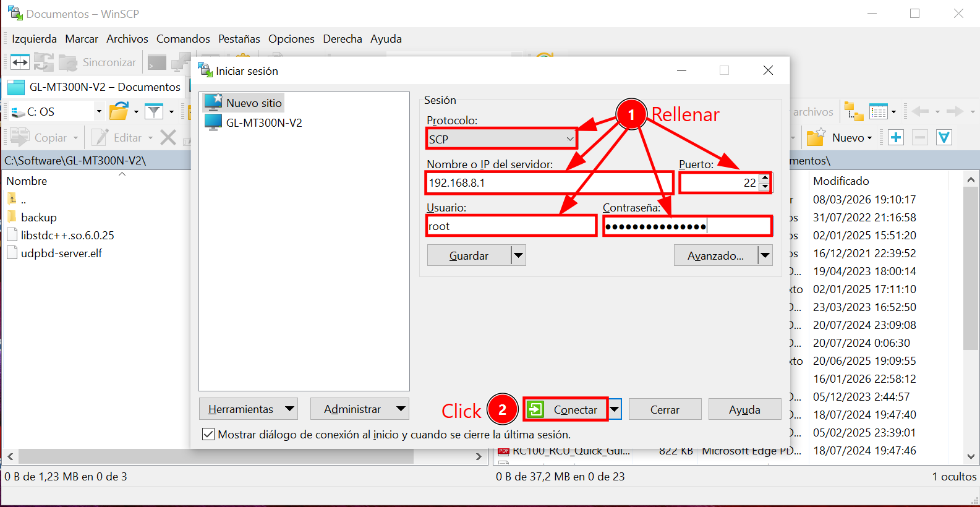Increase the Puerto value with up arrow
Viewport: 980px width, 507px height.
pyautogui.click(x=765, y=179)
